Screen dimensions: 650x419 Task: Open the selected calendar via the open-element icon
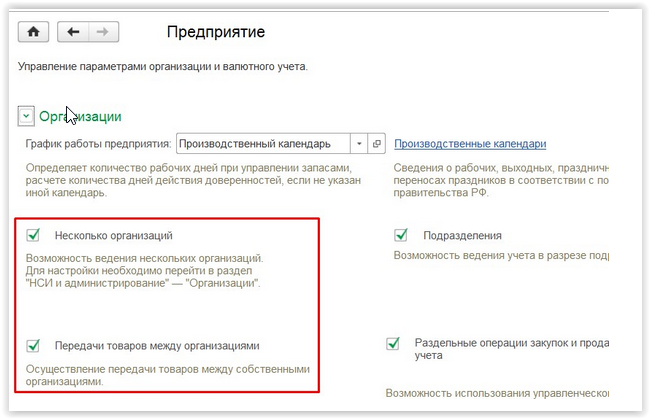(377, 144)
